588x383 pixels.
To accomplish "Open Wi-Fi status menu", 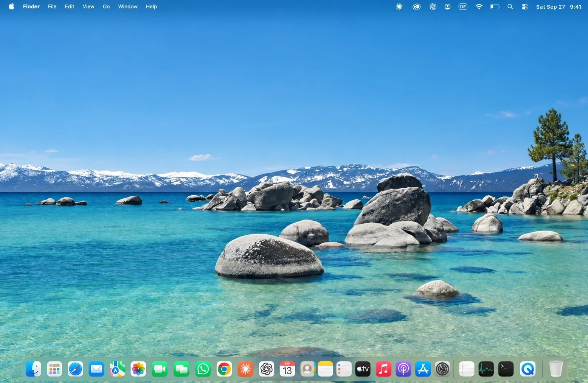I will tap(479, 7).
